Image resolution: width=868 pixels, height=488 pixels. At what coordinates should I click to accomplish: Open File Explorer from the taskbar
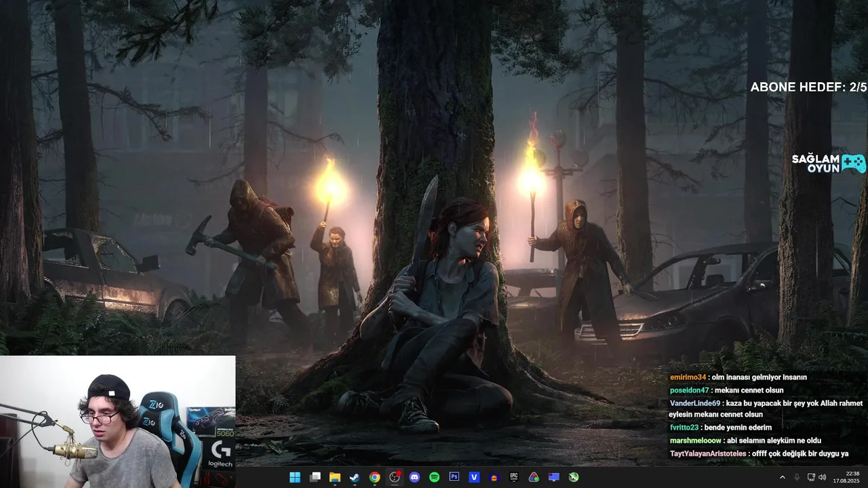(x=335, y=477)
